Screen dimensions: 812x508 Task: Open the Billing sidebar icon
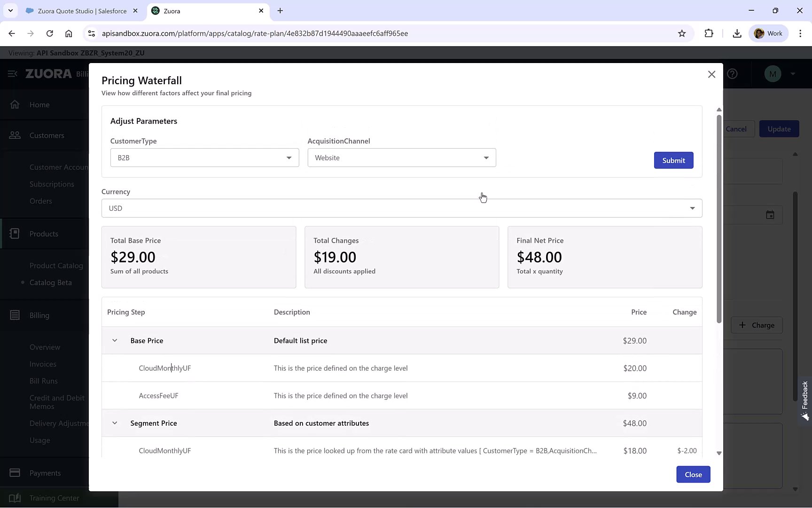16,315
